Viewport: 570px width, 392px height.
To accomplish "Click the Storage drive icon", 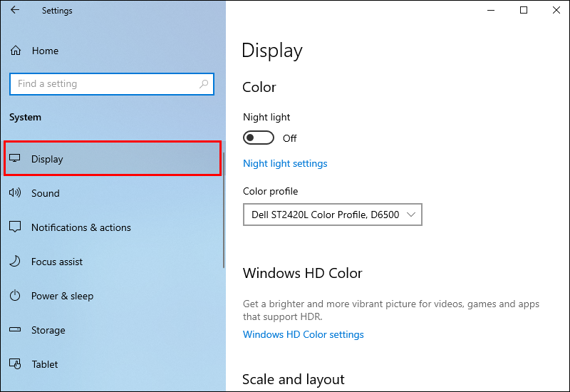I will [x=15, y=329].
